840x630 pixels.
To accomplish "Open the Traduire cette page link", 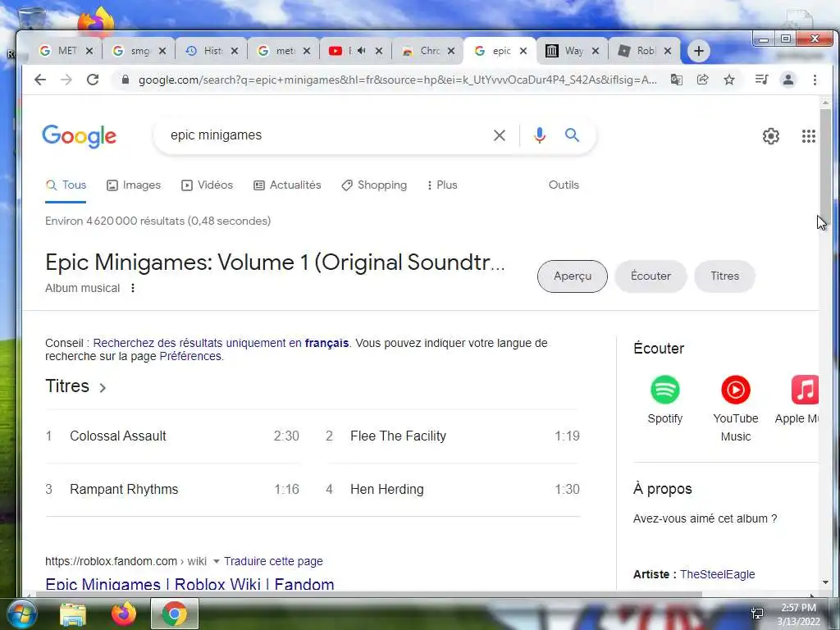I will point(273,561).
